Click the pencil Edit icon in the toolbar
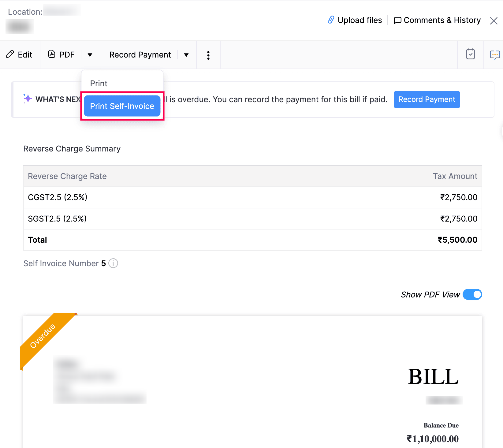The width and height of the screenshot is (503, 448). pos(10,54)
